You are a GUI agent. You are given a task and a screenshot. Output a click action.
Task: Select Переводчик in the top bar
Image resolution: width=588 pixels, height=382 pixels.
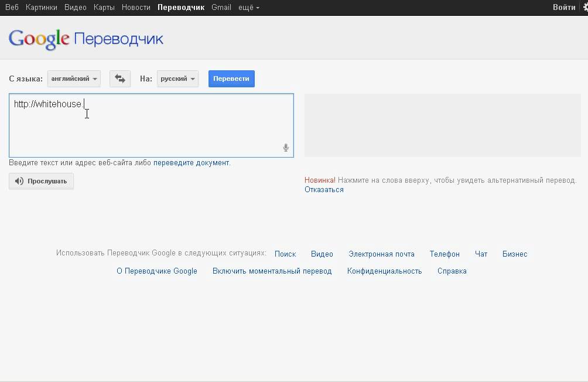click(181, 8)
